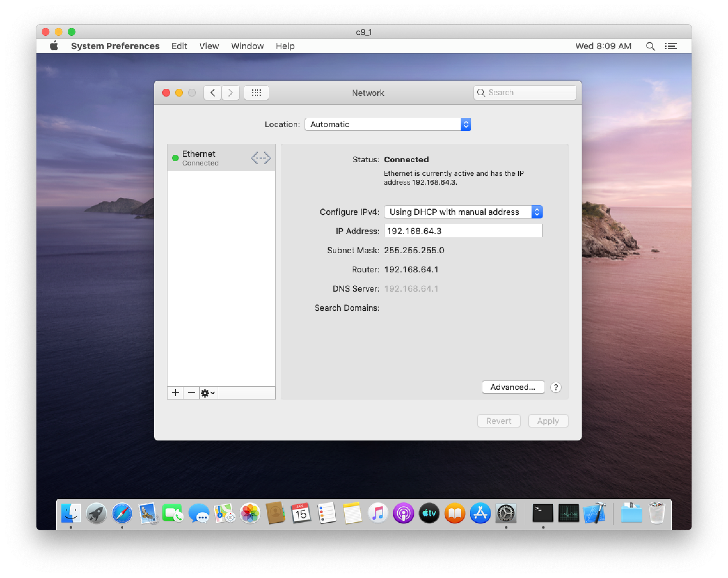Open Messages from the dock
The image size is (728, 578).
pyautogui.click(x=199, y=513)
